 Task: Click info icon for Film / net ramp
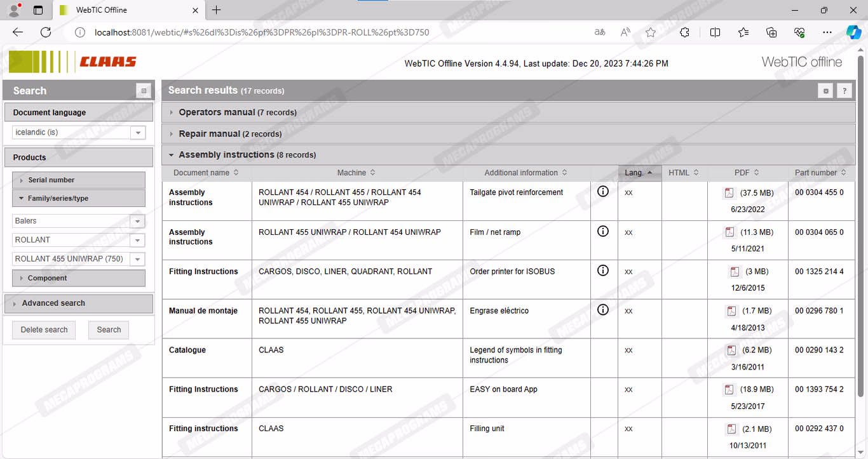pyautogui.click(x=603, y=232)
